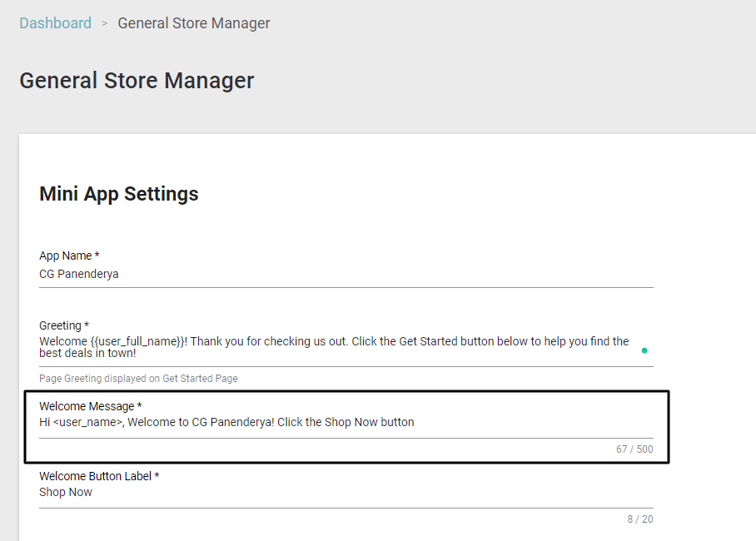756x541 pixels.
Task: Click the Welcome Button Label field label
Action: tap(99, 476)
